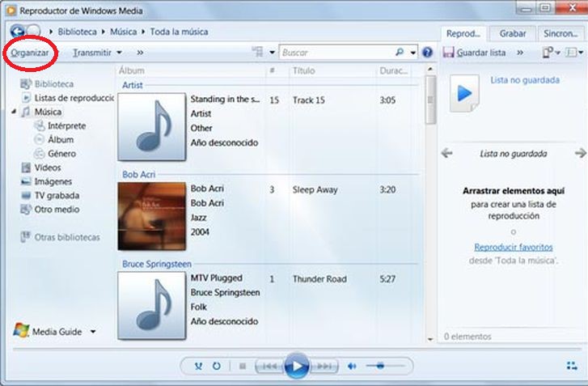Screen dimensions: 588x386
Task: Sort by the # column header
Action: click(273, 70)
